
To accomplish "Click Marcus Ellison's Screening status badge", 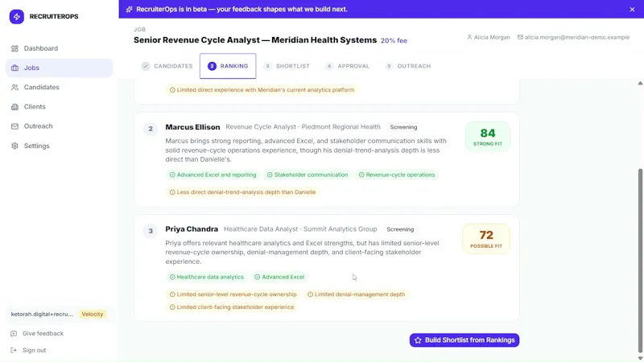I will 403,127.
